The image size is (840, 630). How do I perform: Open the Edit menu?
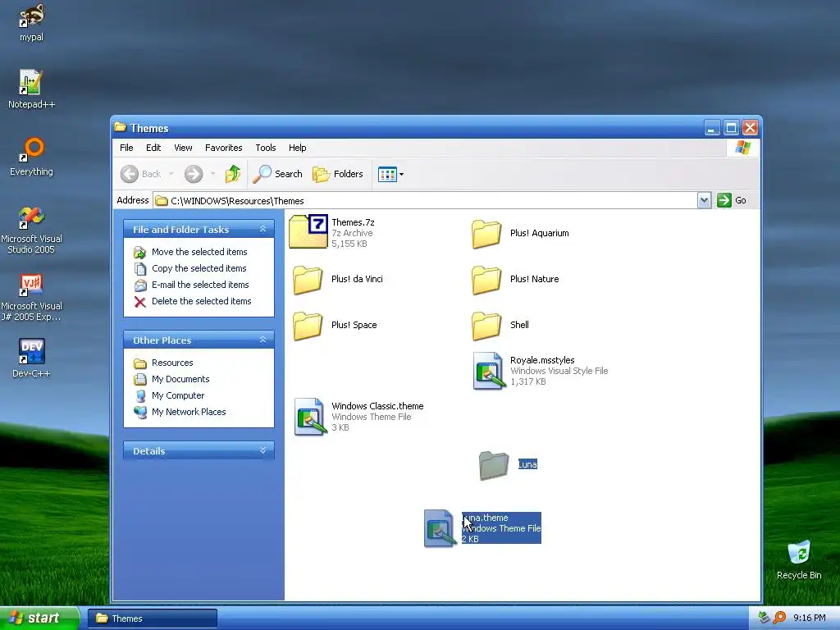tap(153, 148)
